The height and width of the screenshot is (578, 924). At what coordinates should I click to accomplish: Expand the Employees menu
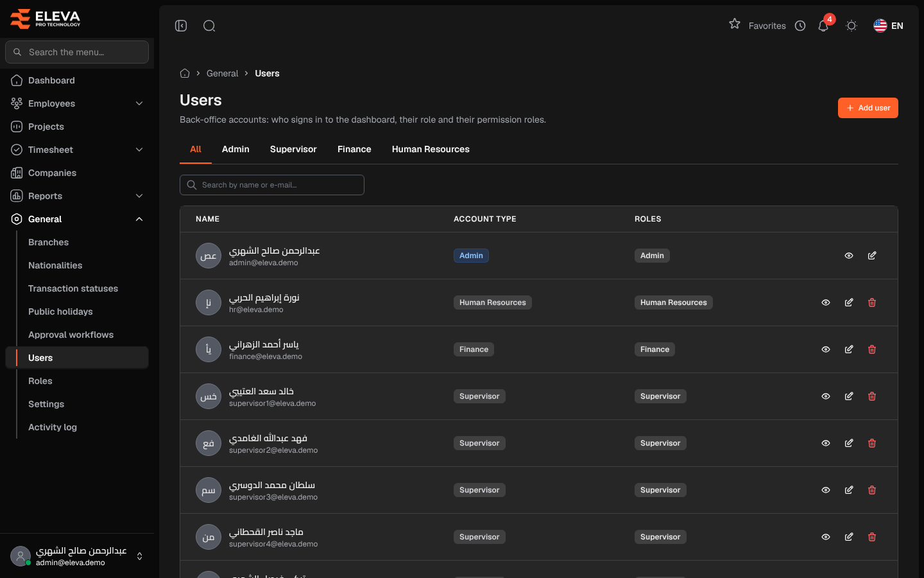tap(77, 103)
